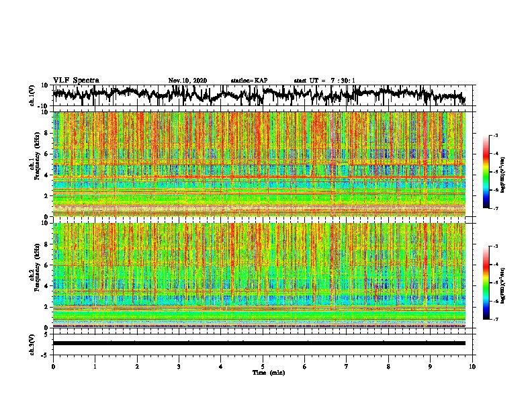Click the ch.1 'Frequency (kHz)' axis label
The width and height of the screenshot is (532, 411).
click(x=37, y=156)
